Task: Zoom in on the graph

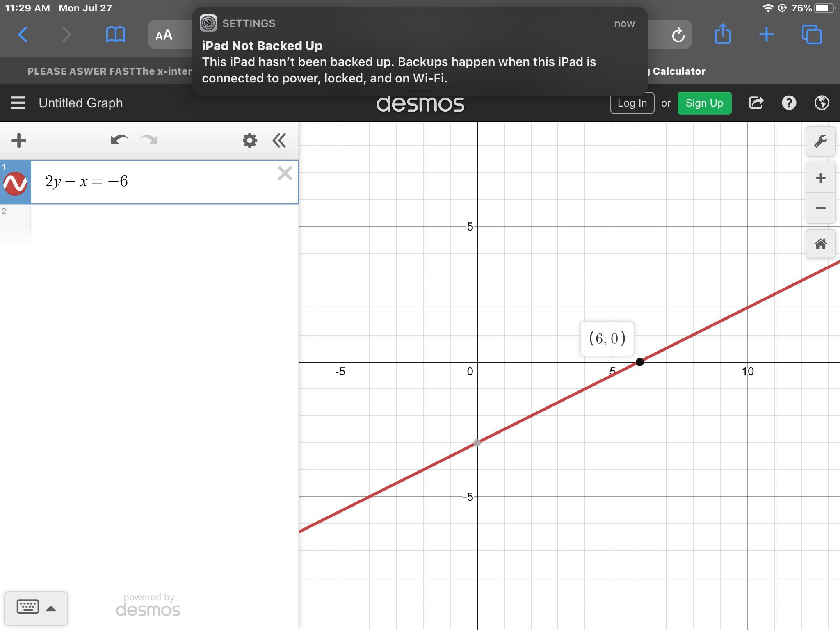Action: [820, 178]
